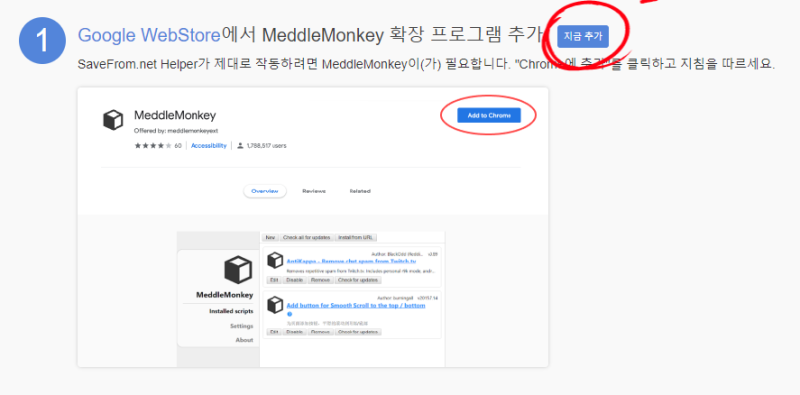
Task: Open the Google WebStore link
Action: coord(149,35)
